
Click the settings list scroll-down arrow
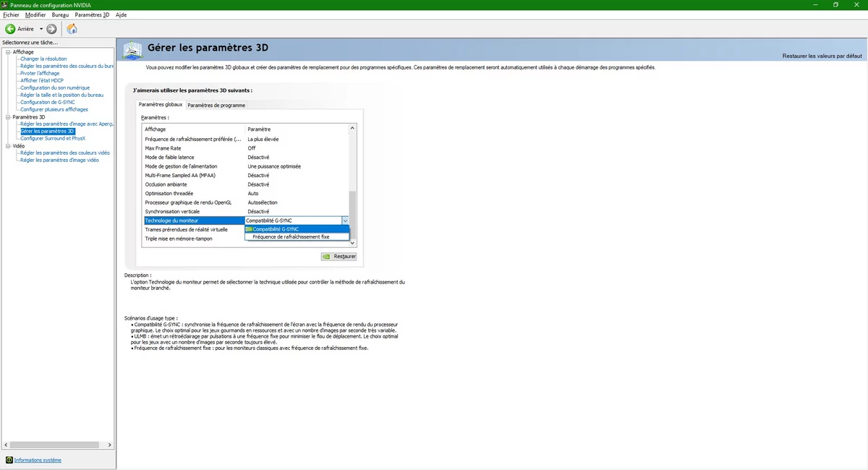[352, 244]
